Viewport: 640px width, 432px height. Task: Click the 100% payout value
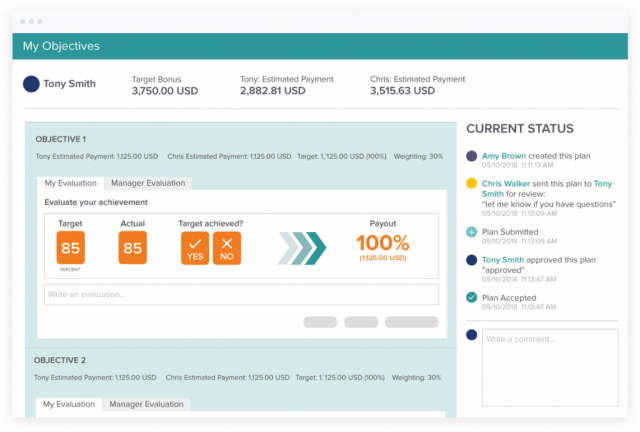pyautogui.click(x=383, y=243)
